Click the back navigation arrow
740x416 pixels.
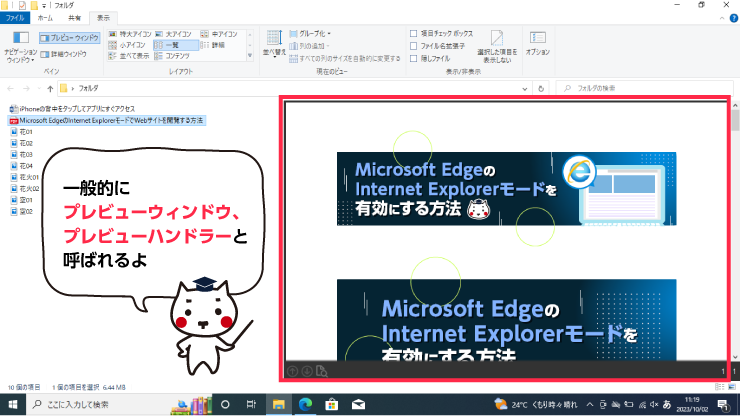pos(11,88)
